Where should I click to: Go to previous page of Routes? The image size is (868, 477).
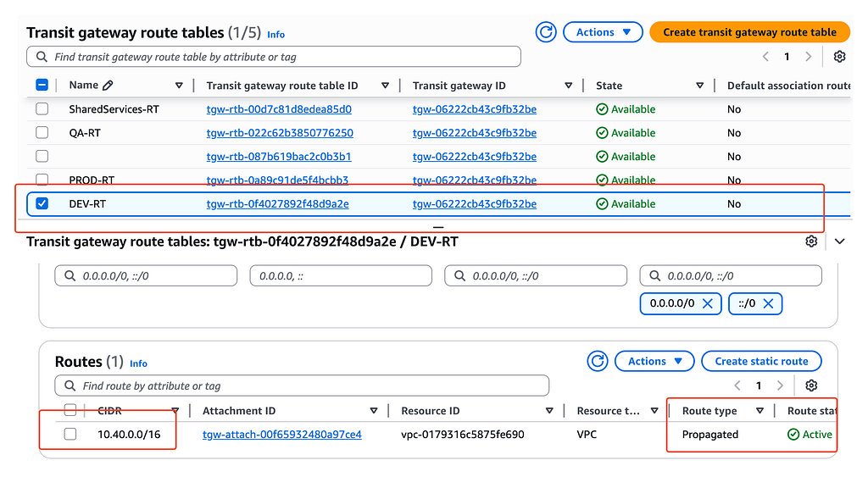tap(737, 385)
